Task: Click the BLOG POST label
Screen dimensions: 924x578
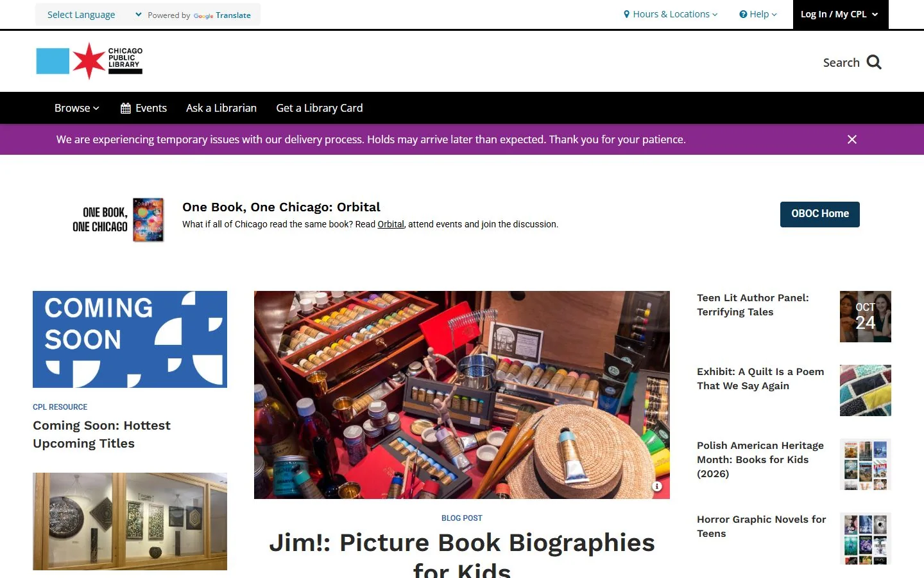Action: (x=462, y=518)
